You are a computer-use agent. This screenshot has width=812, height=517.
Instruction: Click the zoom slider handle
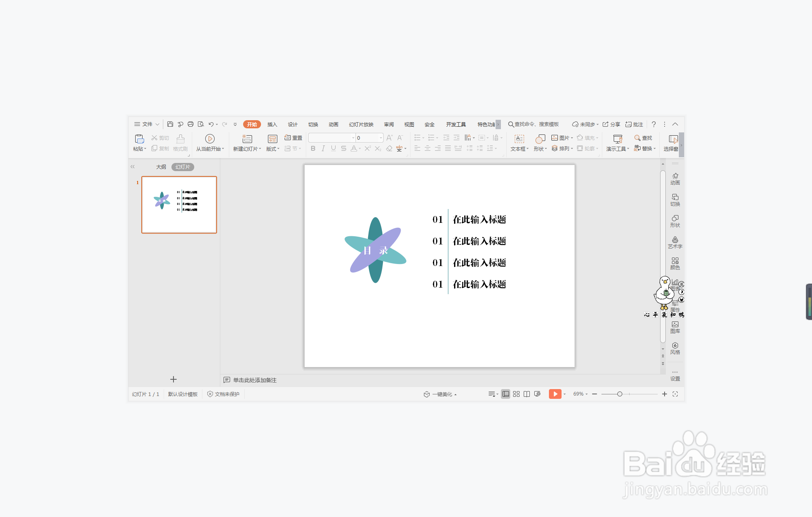[x=619, y=394]
